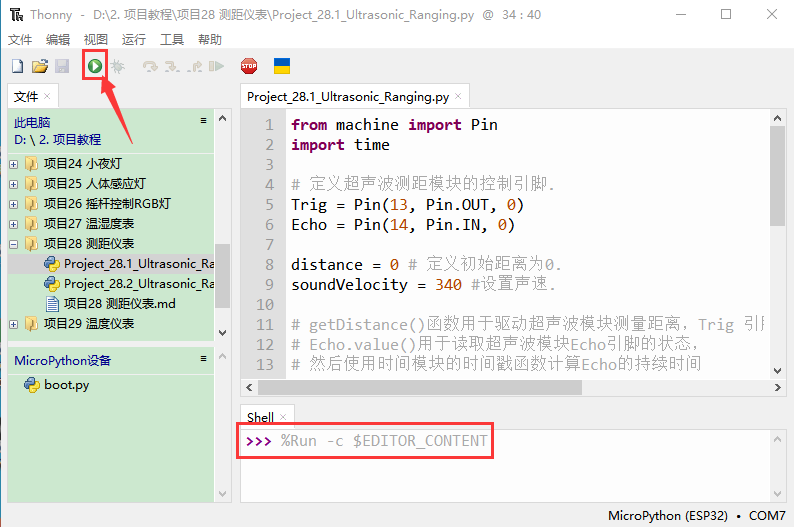Open the 运行 menu

point(133,39)
